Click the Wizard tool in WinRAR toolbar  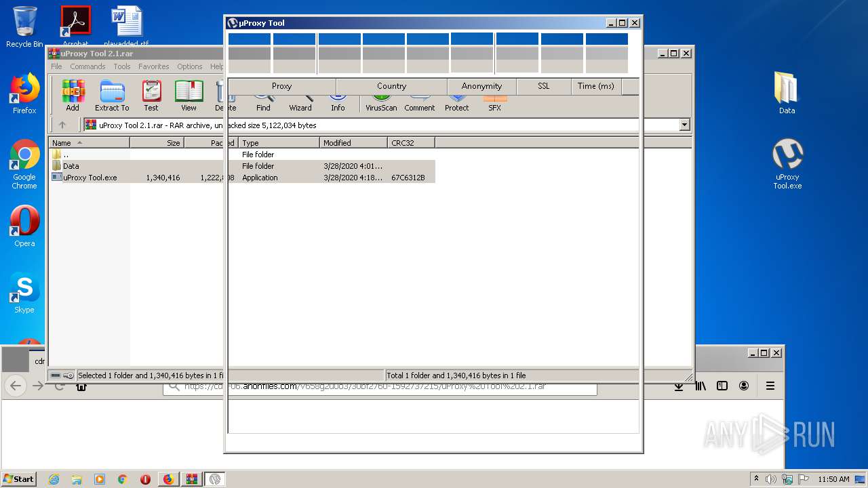point(300,104)
